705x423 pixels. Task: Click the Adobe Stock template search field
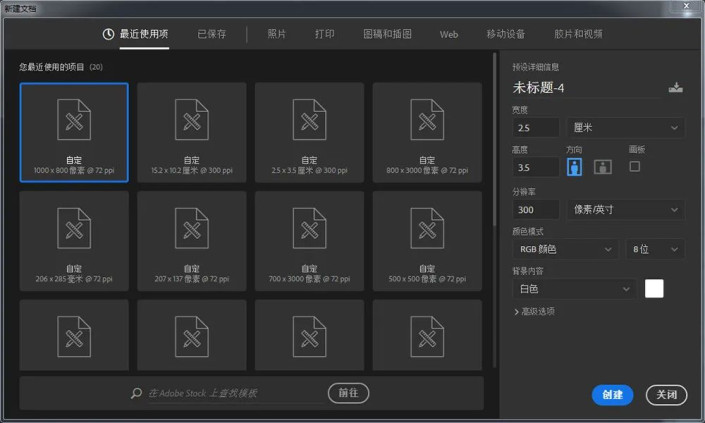pyautogui.click(x=236, y=393)
